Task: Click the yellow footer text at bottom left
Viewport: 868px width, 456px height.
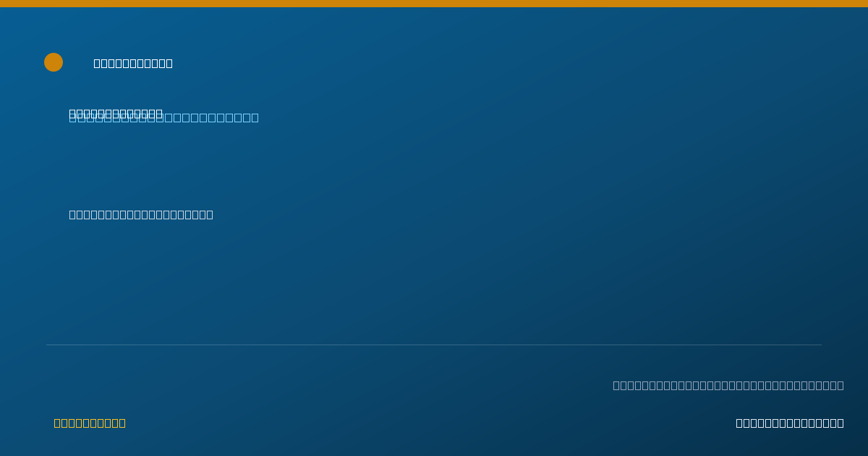Action: point(90,423)
